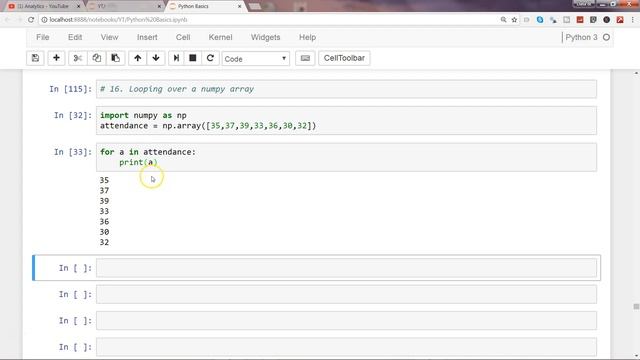Open the Insert menu
Screen dimensions: 640x360
coord(147,37)
